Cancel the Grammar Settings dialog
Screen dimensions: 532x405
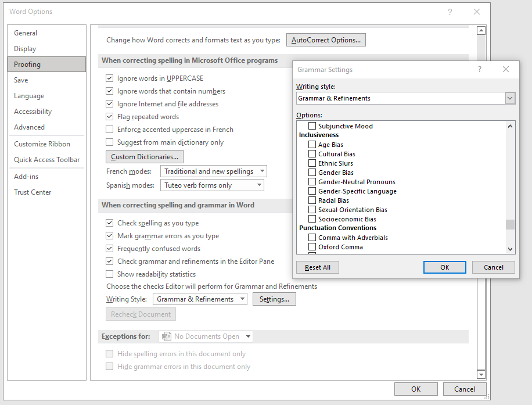493,267
